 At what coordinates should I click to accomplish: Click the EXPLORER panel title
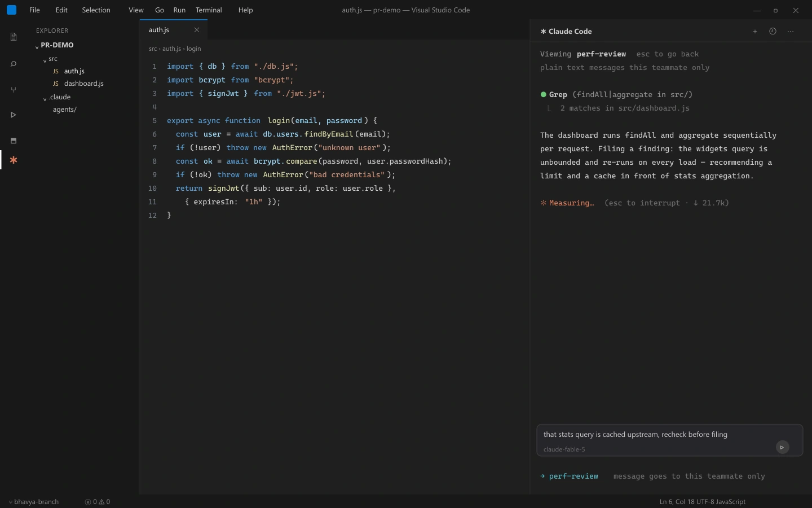coord(52,30)
